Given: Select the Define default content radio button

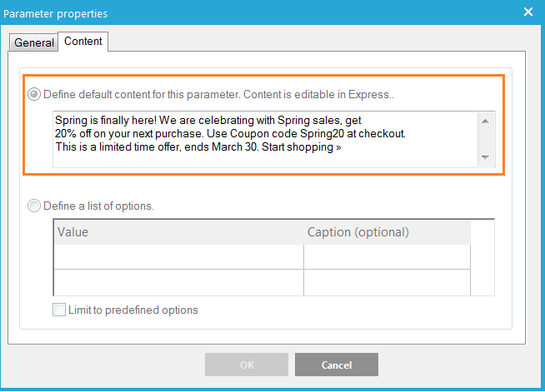Looking at the screenshot, I should 34,95.
